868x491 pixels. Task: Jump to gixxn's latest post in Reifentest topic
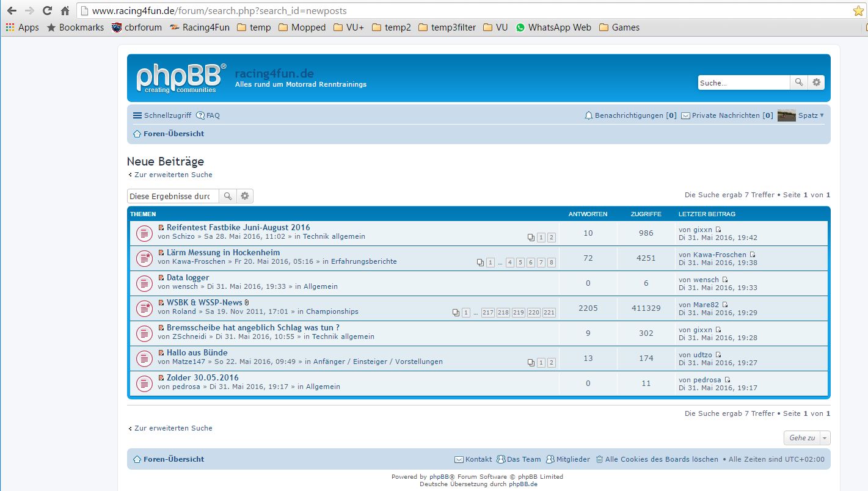coord(718,230)
